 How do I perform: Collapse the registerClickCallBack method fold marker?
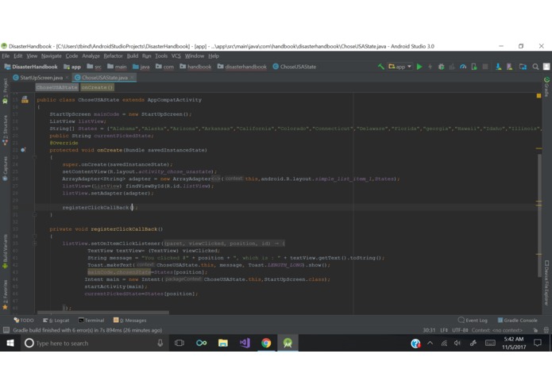click(34, 236)
